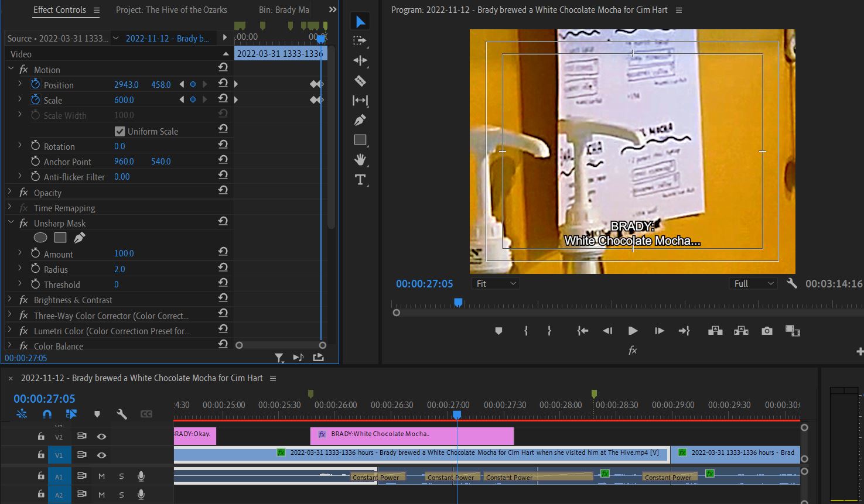Click the Export Frame camera icon
Screen dimensions: 864x504
click(767, 331)
